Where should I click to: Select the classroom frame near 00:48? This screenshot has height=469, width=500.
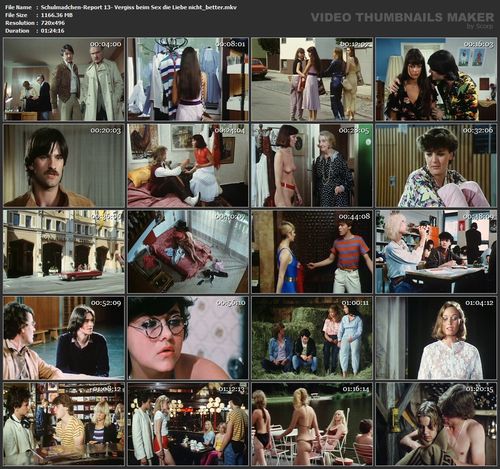coord(436,252)
